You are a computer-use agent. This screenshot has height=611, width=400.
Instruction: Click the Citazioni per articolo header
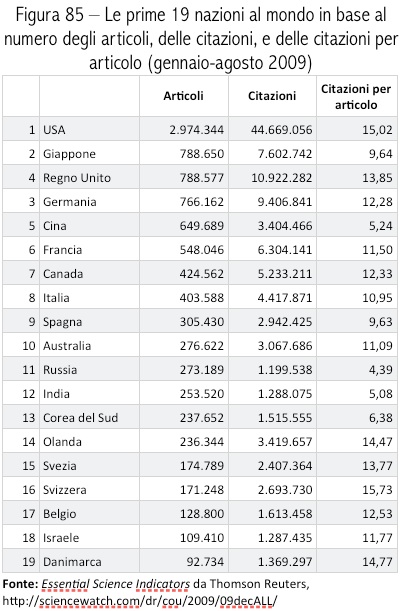coord(356,97)
